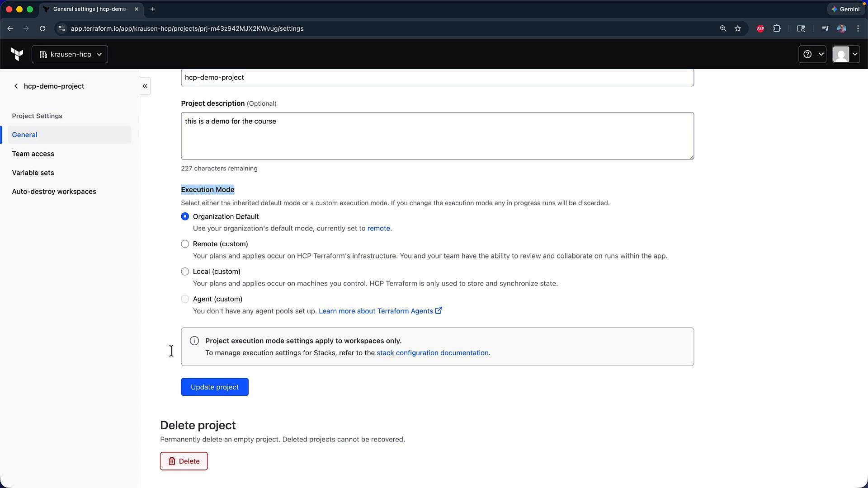Click the Terraform logo in header

(x=17, y=54)
